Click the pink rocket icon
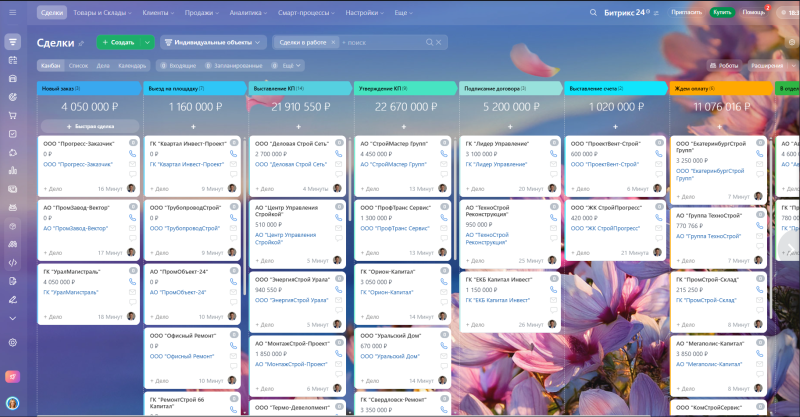Viewport: 800px width, 417px height. tap(13, 377)
